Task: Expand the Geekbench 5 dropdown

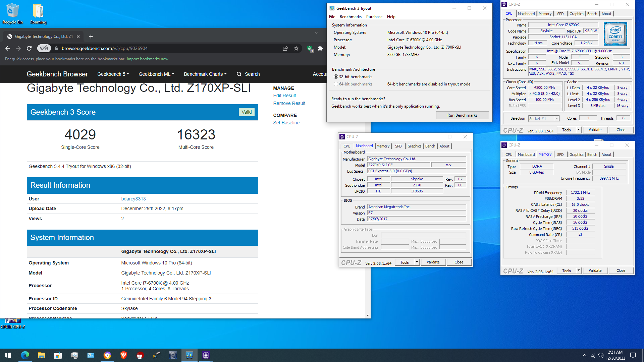Action: click(x=113, y=74)
